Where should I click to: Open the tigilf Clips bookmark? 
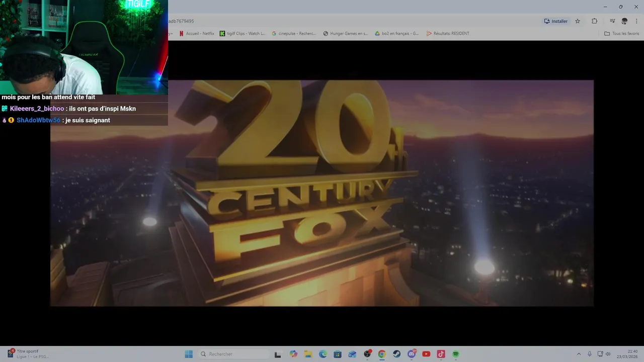[243, 34]
